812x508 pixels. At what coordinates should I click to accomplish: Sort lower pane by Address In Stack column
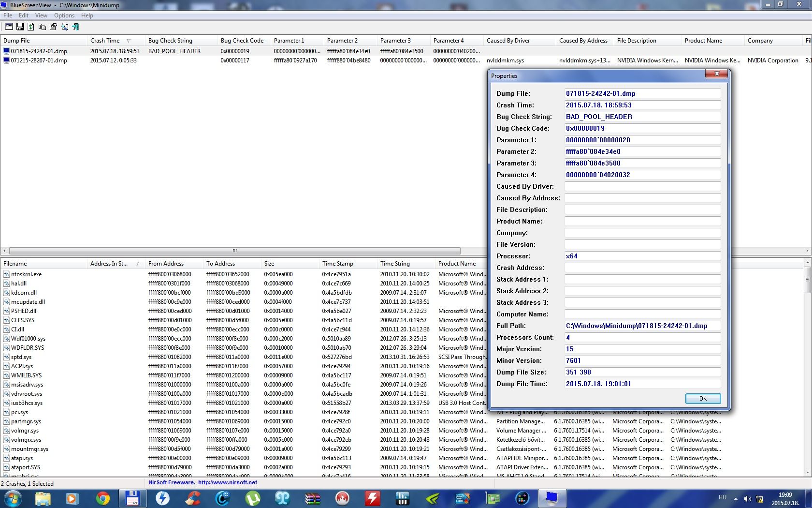click(x=115, y=264)
